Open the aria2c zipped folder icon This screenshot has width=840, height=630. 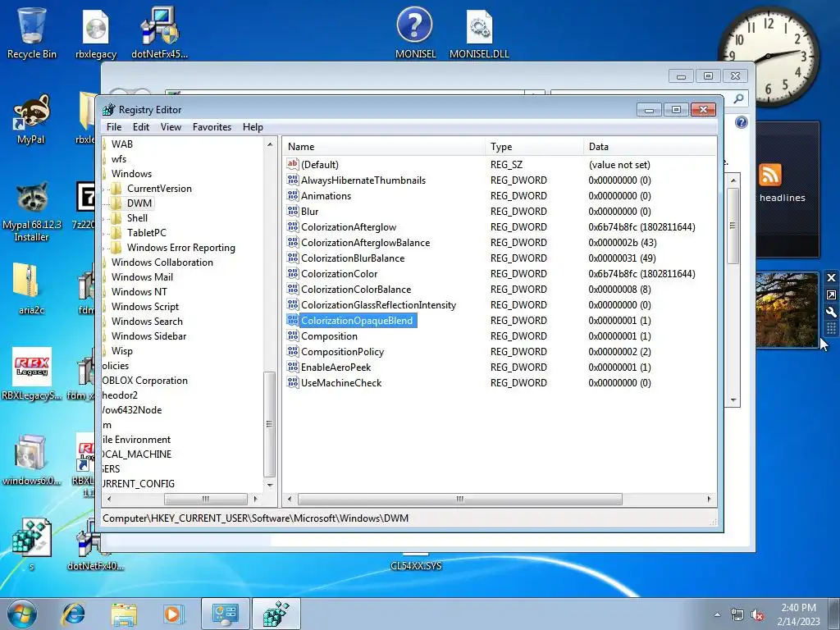pos(31,288)
